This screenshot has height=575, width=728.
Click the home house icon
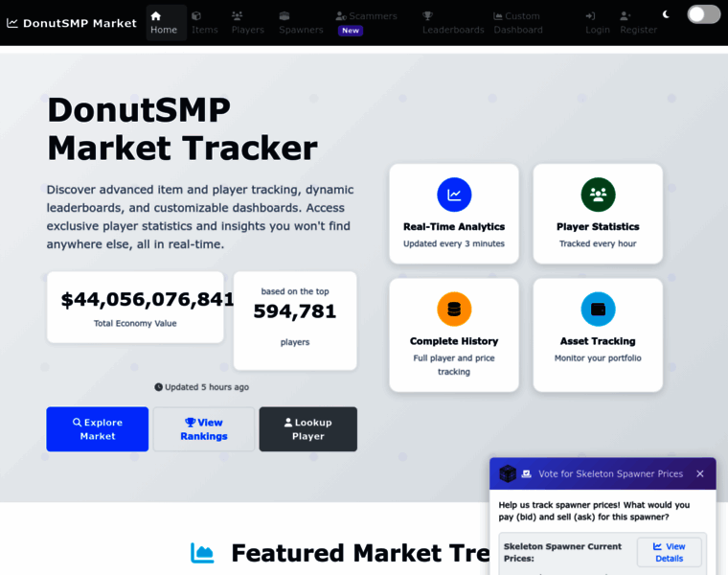pos(156,16)
